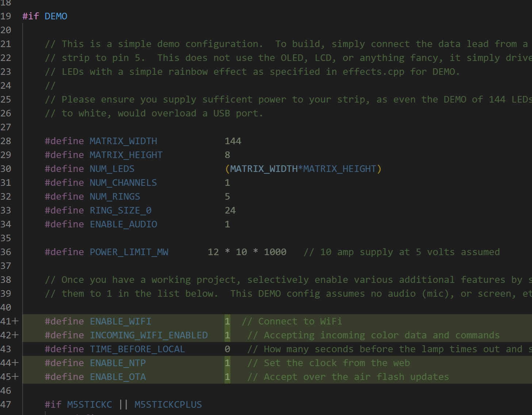532x415 pixels.
Task: Click the ENABLE_AUDIO identifier
Action: coord(123,224)
